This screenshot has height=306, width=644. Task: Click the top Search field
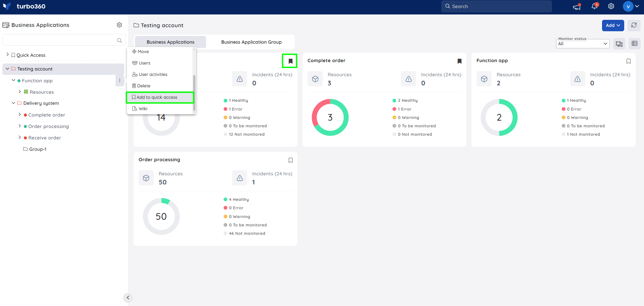point(496,6)
